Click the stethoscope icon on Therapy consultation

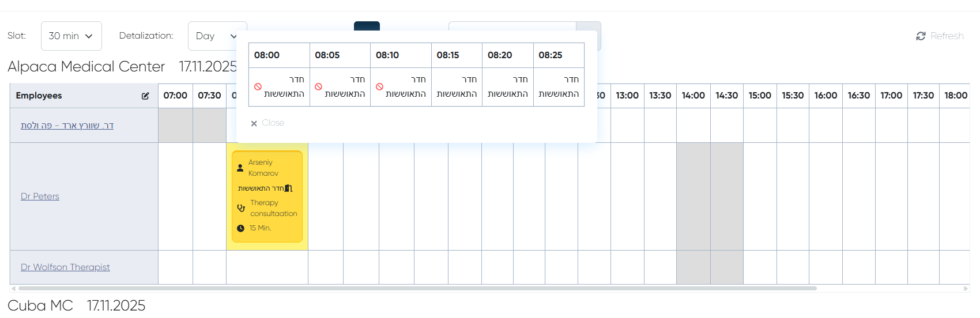coord(241,209)
